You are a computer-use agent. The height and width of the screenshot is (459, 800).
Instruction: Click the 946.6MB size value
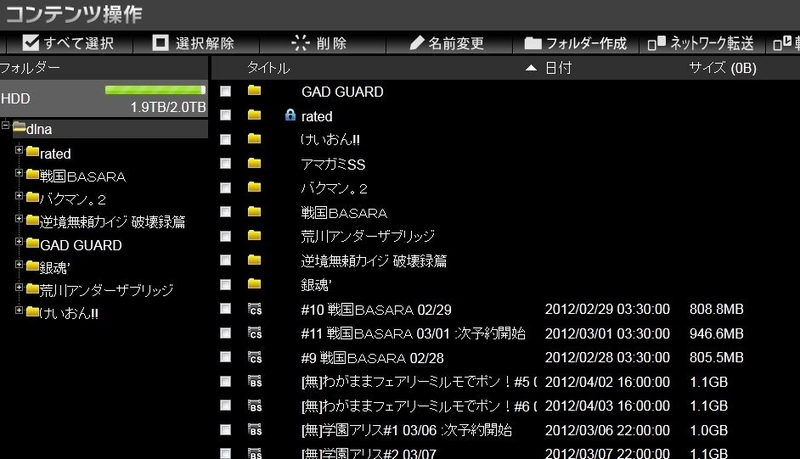coord(716,334)
